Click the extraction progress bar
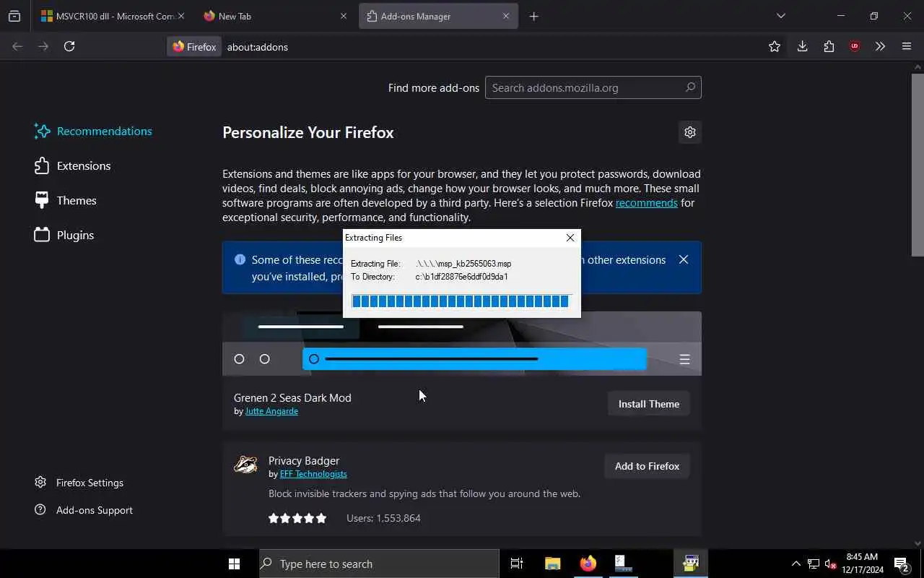Viewport: 924px width, 578px height. point(461,301)
